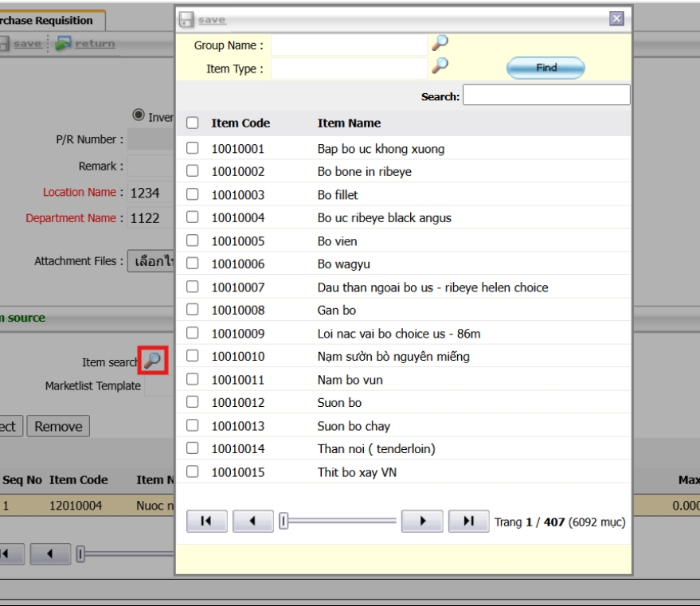This screenshot has height=606, width=700.
Task: Go to previous page in popup pager
Action: (252, 522)
